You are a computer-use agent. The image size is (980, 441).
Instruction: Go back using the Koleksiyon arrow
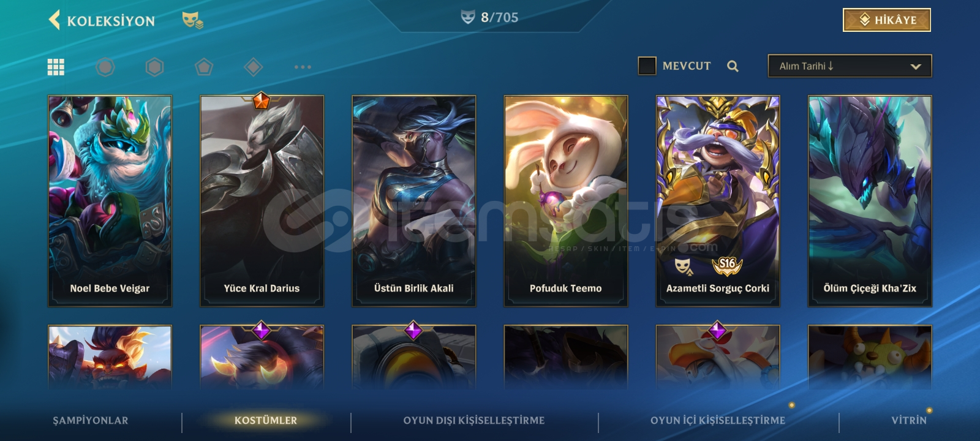[x=55, y=20]
